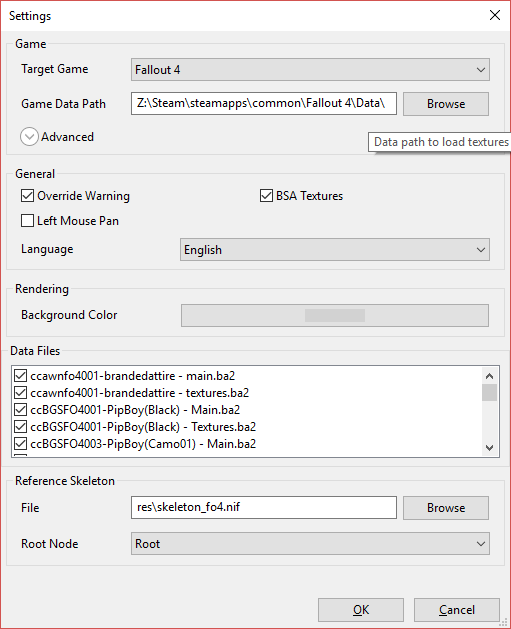Click the Cancel button
The image size is (511, 629).
click(457, 610)
